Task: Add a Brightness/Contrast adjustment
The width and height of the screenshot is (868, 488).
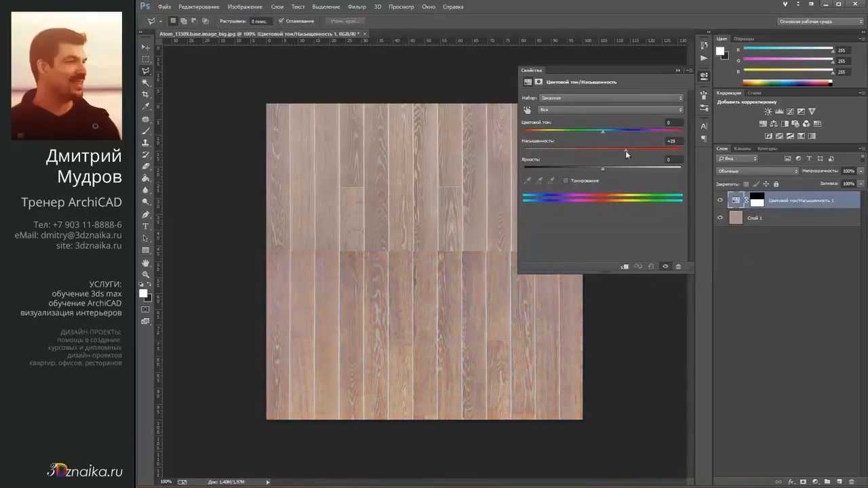Action: pos(768,111)
